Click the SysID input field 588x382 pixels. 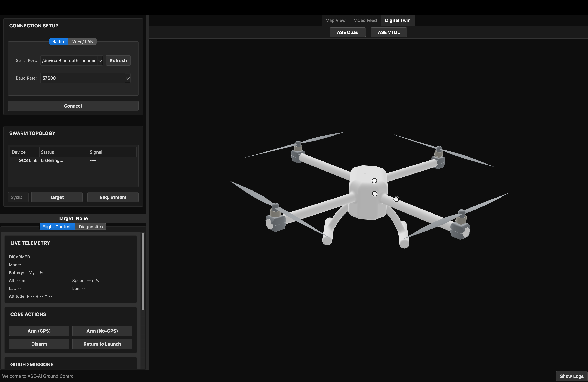pos(18,197)
